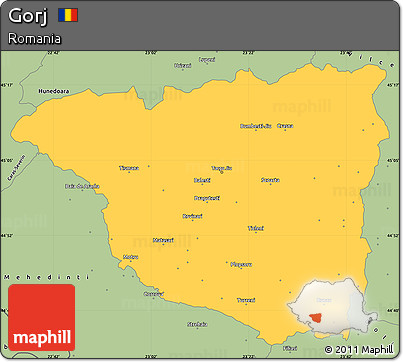The height and width of the screenshot is (362, 403).
Task: Click the Uricani town label
Action: pos(183,66)
